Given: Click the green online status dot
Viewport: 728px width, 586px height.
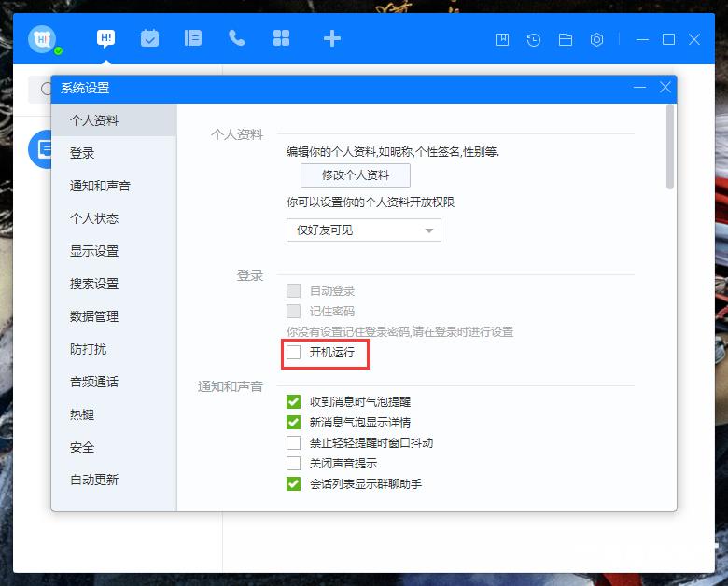Looking at the screenshot, I should 58,50.
